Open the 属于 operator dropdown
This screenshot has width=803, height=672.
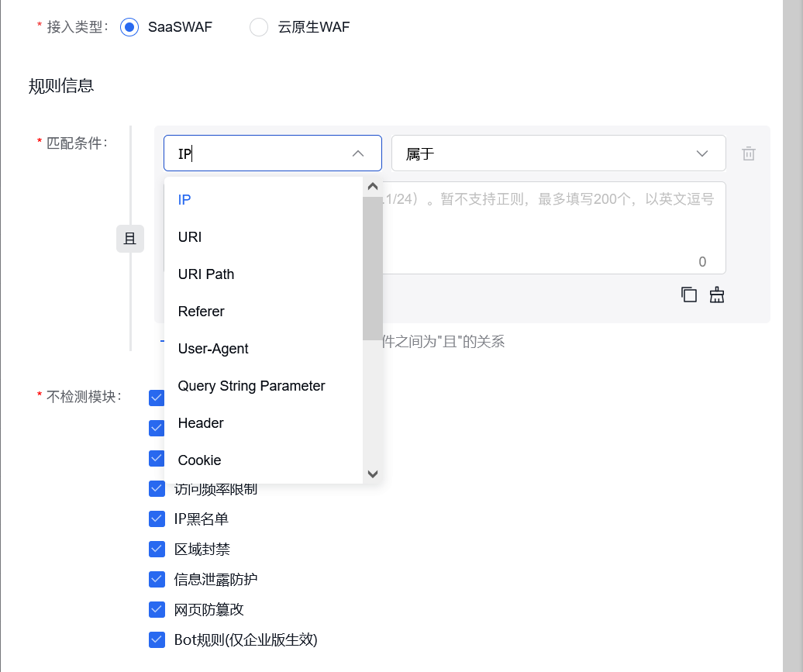(558, 153)
